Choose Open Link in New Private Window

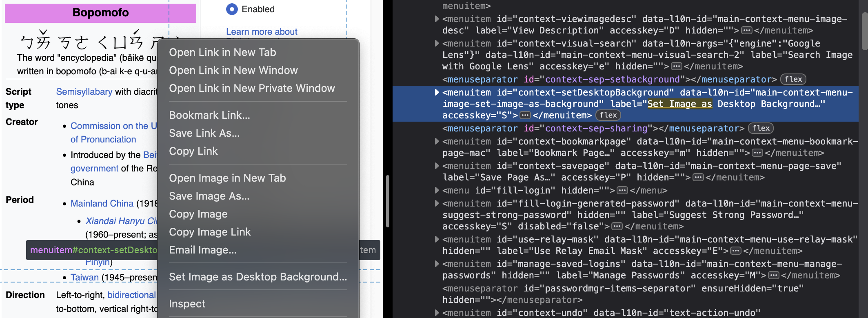(x=252, y=88)
